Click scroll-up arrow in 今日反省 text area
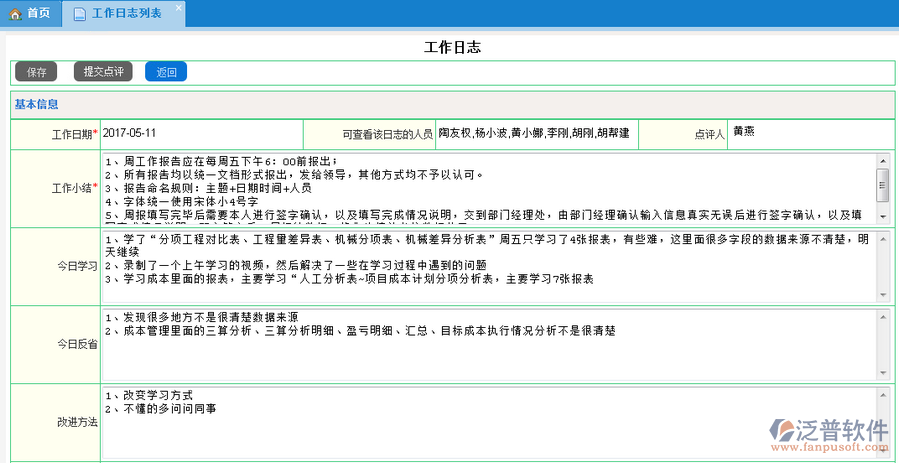Viewport: 899px width, 463px height. tap(882, 314)
